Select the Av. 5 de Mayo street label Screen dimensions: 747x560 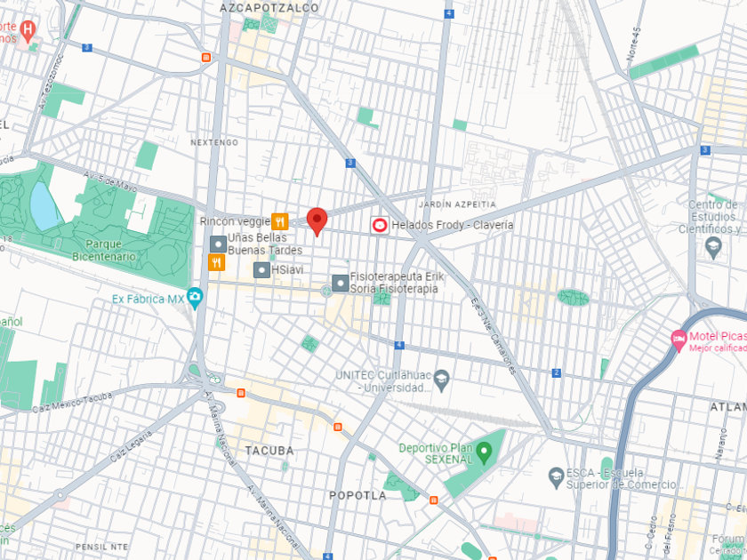[110, 181]
